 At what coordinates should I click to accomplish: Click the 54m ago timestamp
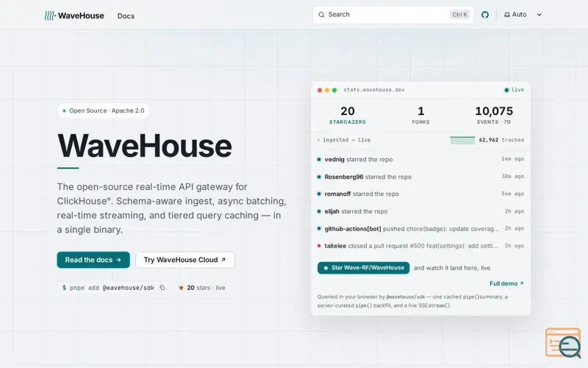512,194
